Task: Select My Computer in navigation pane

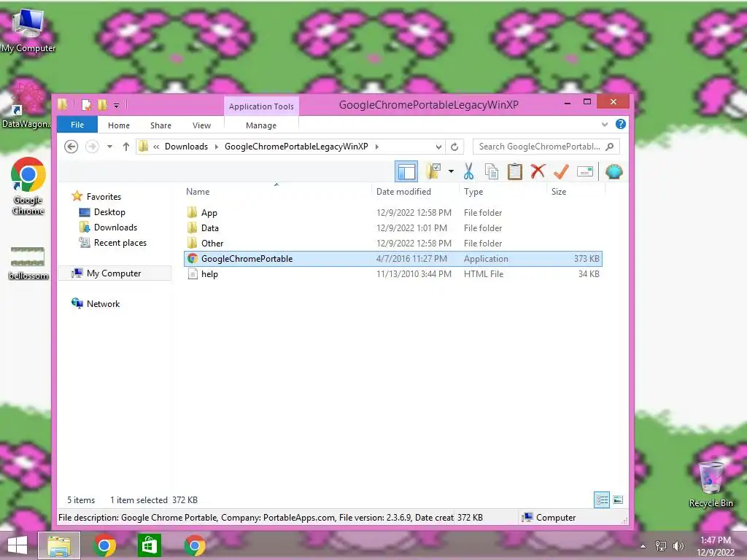Action: click(x=113, y=273)
